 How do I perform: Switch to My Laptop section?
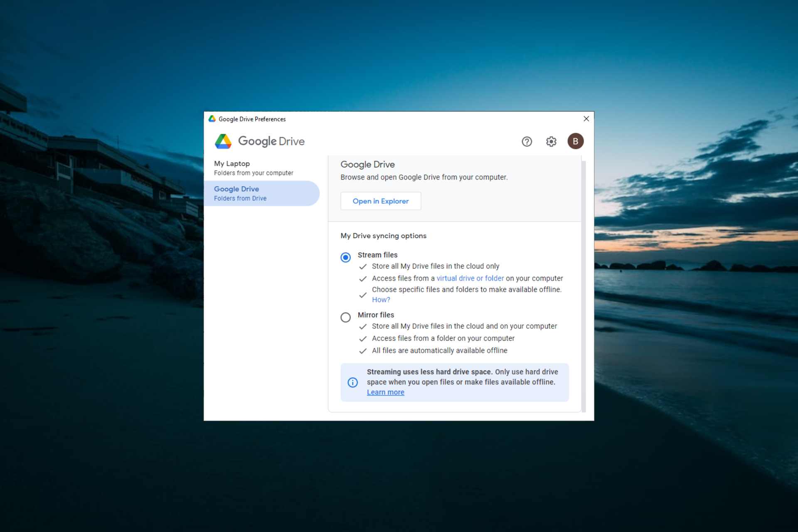click(261, 168)
